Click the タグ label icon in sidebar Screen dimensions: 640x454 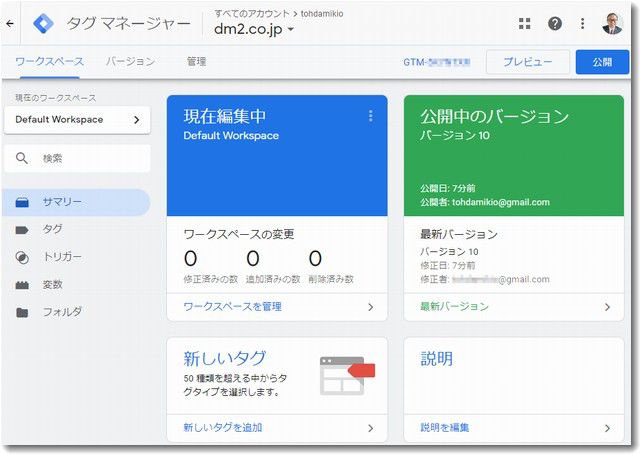click(22, 230)
